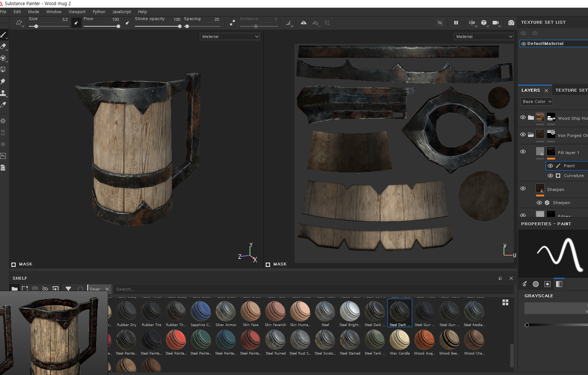
Task: Switch to the Texture Set Settings tab
Action: pos(571,90)
